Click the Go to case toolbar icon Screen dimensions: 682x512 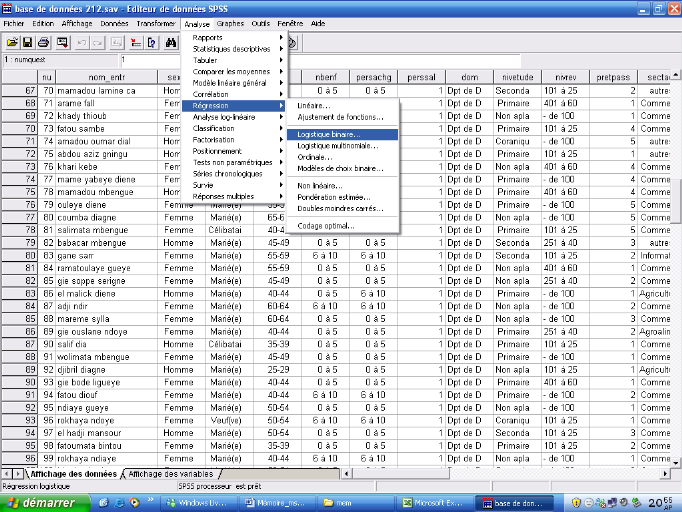(x=135, y=42)
